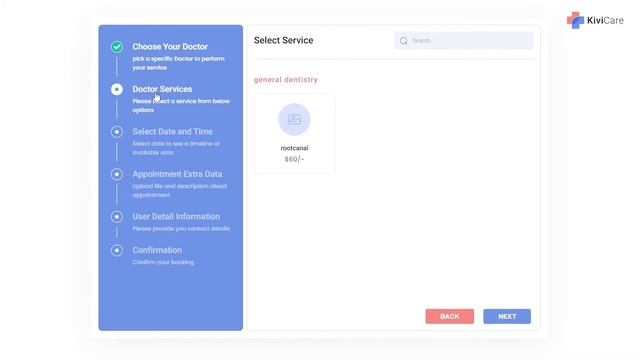Focus the service Search field
This screenshot has width=640, height=360.
(x=463, y=40)
